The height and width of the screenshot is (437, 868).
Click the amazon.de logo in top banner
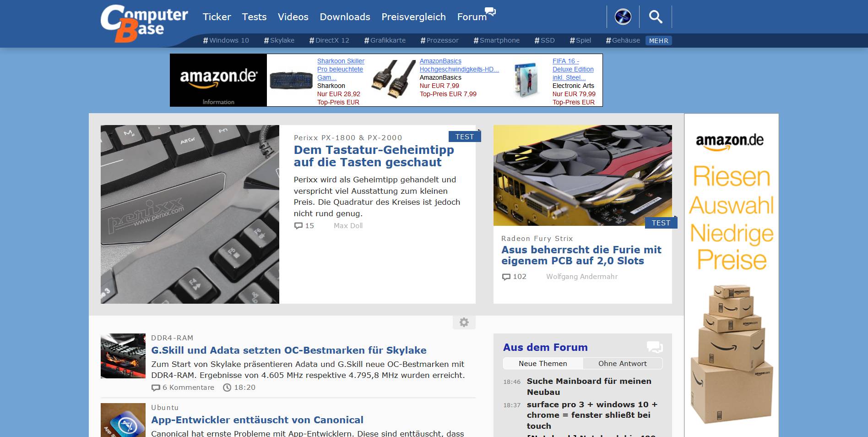(x=218, y=78)
